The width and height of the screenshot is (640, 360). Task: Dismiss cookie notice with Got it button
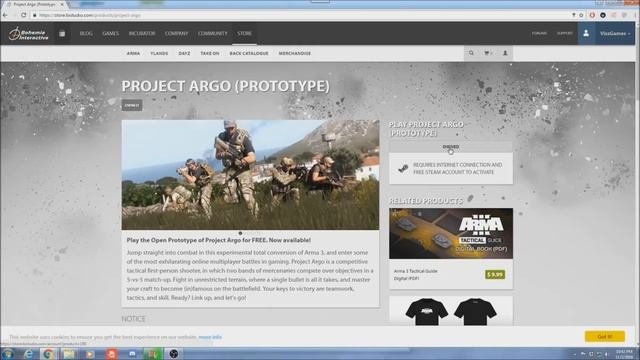pos(604,336)
